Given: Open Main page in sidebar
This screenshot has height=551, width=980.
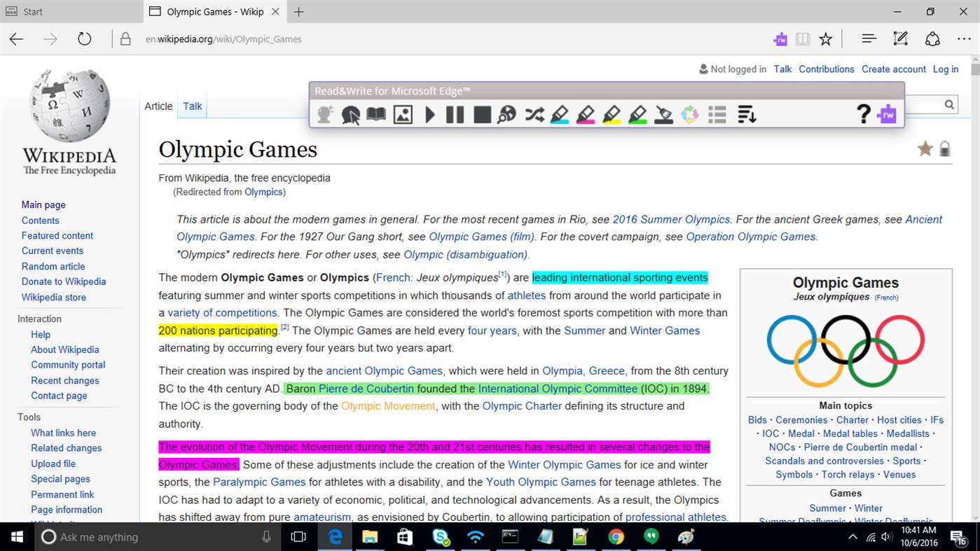Looking at the screenshot, I should [43, 204].
